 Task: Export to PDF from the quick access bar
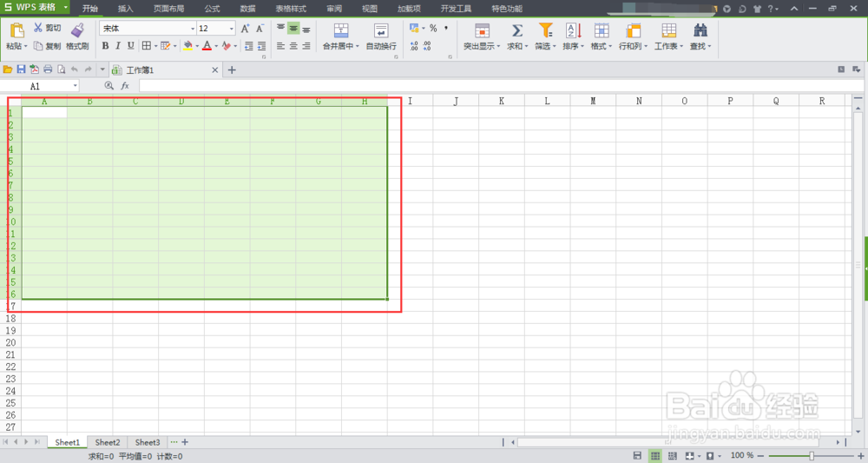coord(35,69)
